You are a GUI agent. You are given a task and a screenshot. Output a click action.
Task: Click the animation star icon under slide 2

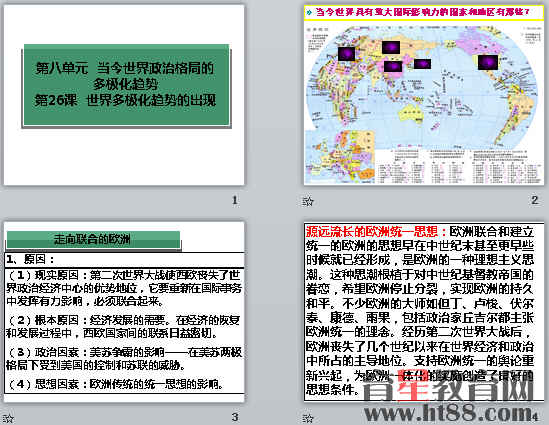point(308,201)
